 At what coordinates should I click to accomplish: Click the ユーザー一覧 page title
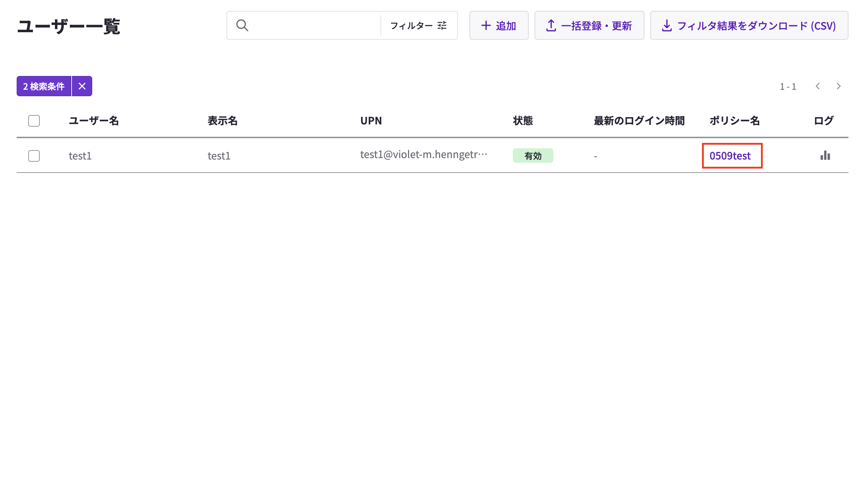[x=68, y=26]
